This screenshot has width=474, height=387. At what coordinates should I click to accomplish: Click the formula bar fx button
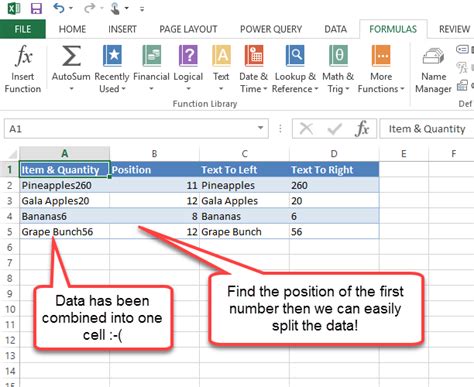point(362,129)
